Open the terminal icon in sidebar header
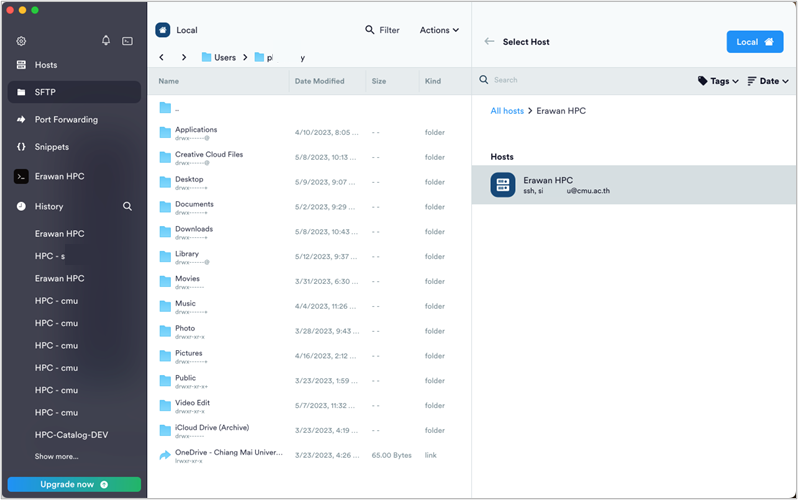 tap(127, 41)
